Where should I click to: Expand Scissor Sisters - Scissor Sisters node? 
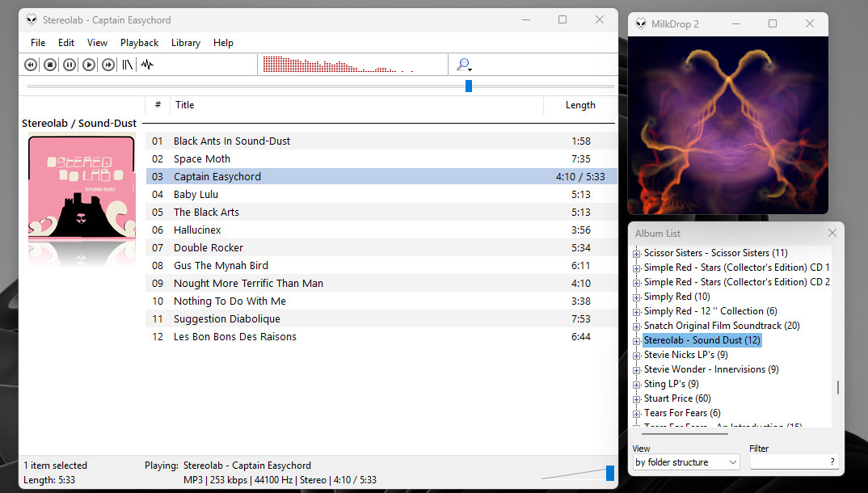point(637,254)
